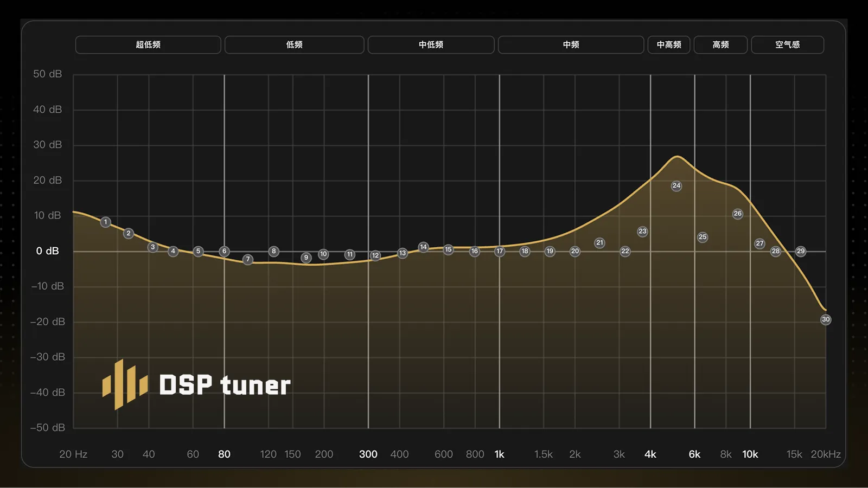Select EQ node 15

(x=448, y=249)
